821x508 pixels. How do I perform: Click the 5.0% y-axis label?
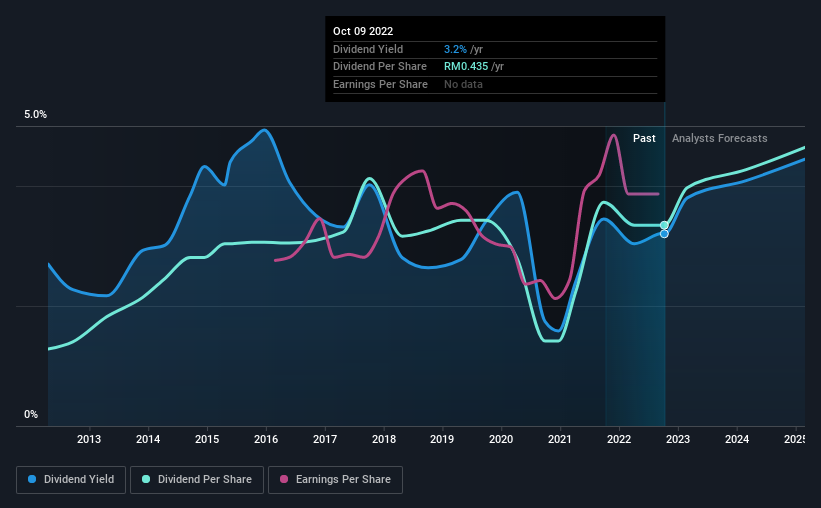(x=35, y=115)
